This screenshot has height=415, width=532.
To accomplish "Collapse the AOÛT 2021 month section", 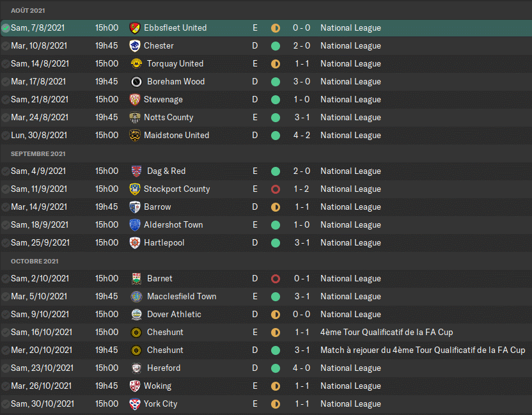I will click(x=27, y=11).
